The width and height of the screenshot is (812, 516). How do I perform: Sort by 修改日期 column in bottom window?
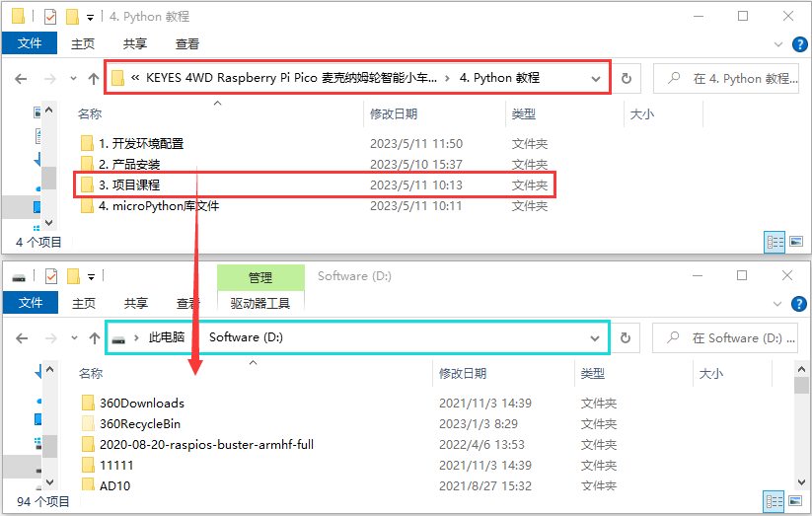pyautogui.click(x=463, y=374)
